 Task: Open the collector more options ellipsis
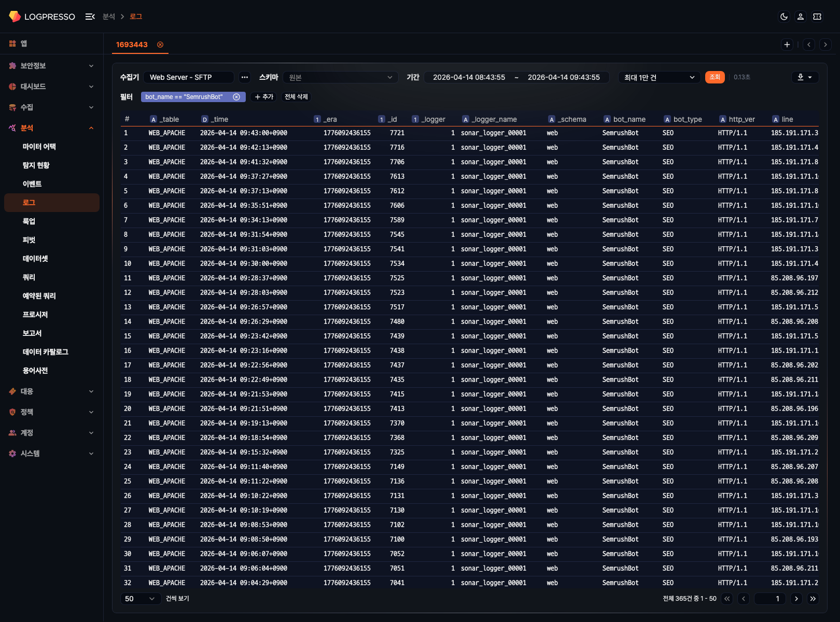(245, 77)
